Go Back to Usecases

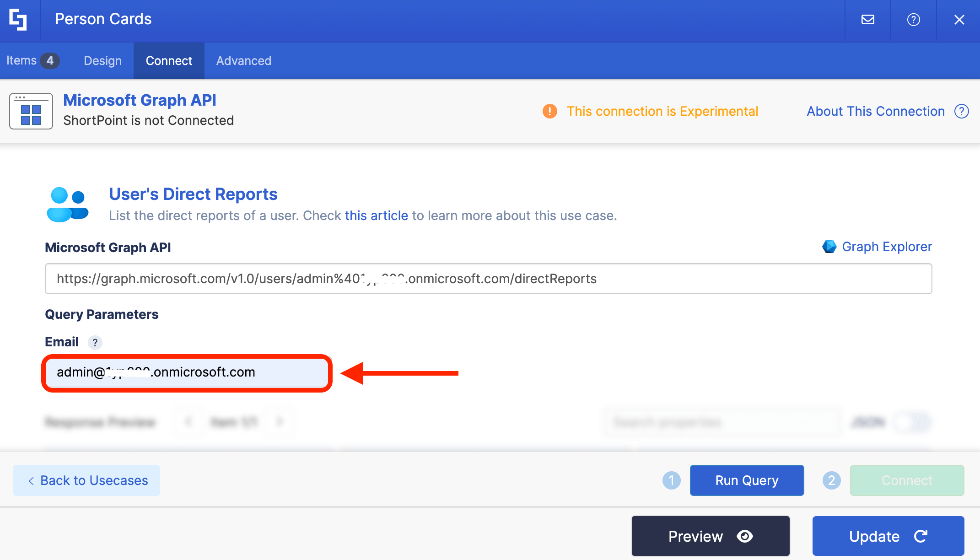click(86, 480)
